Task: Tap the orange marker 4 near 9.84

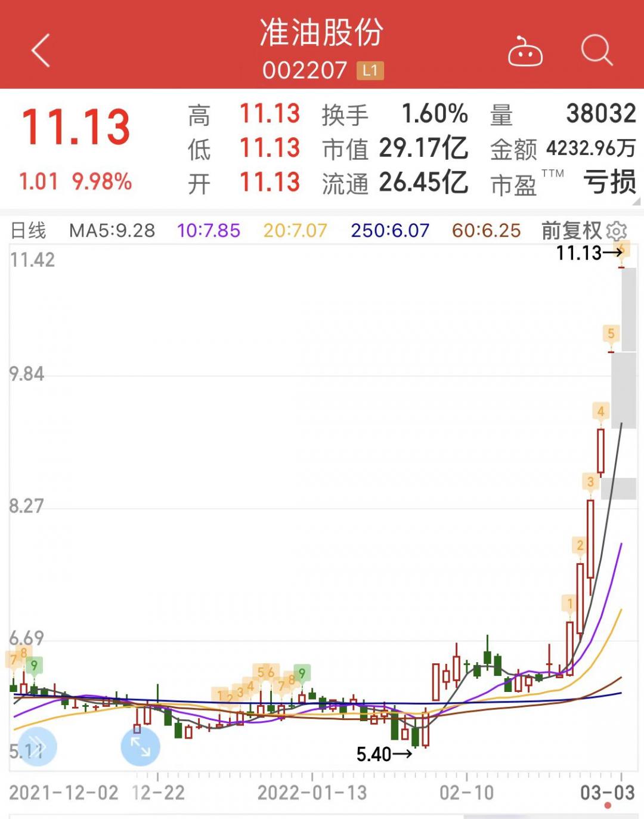Action: [x=600, y=411]
